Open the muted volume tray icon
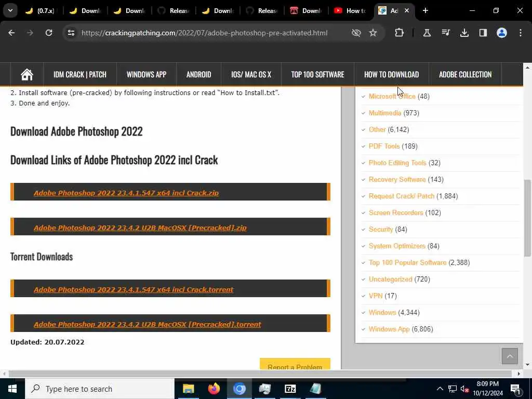This screenshot has height=399, width=532. (464, 389)
